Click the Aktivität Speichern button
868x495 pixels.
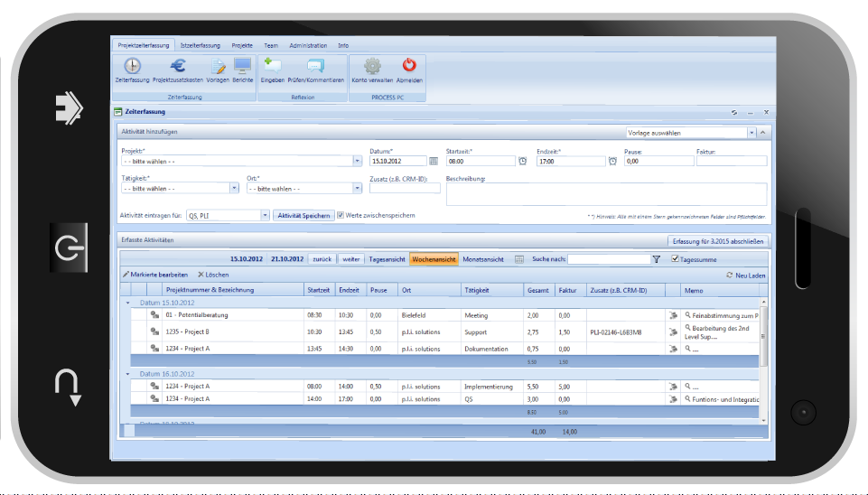[303, 215]
